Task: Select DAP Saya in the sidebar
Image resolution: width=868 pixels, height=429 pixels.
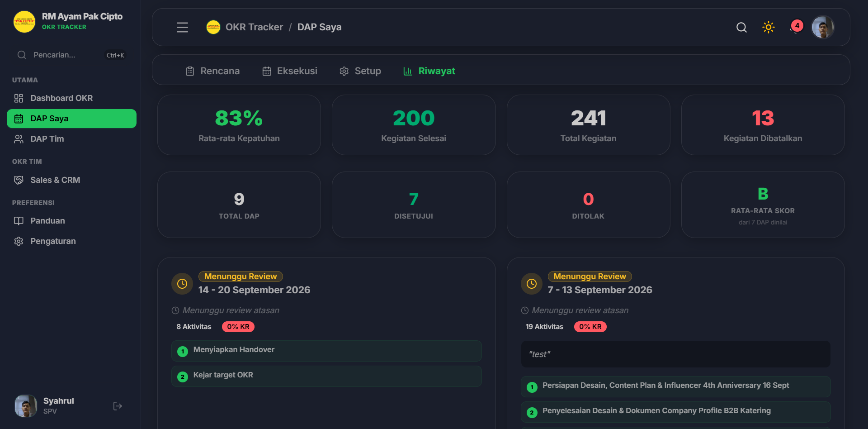Action: (71, 119)
